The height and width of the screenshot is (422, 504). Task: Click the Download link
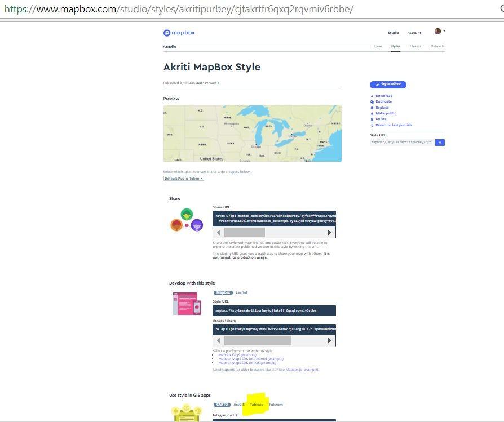(384, 96)
